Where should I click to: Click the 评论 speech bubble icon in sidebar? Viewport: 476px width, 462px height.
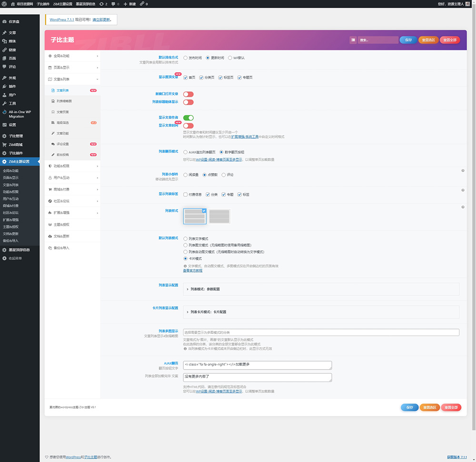(4, 67)
